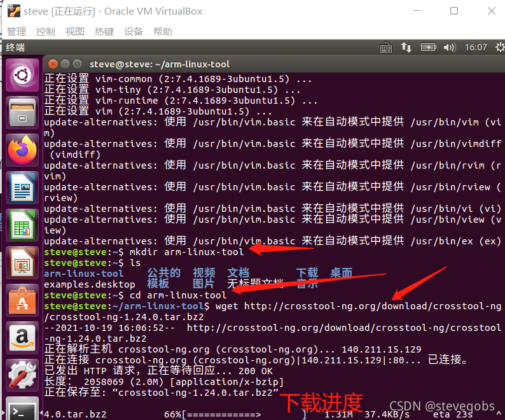Screen dimensions: 505x420
Task: Click the 37.4KB/s download speed
Action: point(387,414)
